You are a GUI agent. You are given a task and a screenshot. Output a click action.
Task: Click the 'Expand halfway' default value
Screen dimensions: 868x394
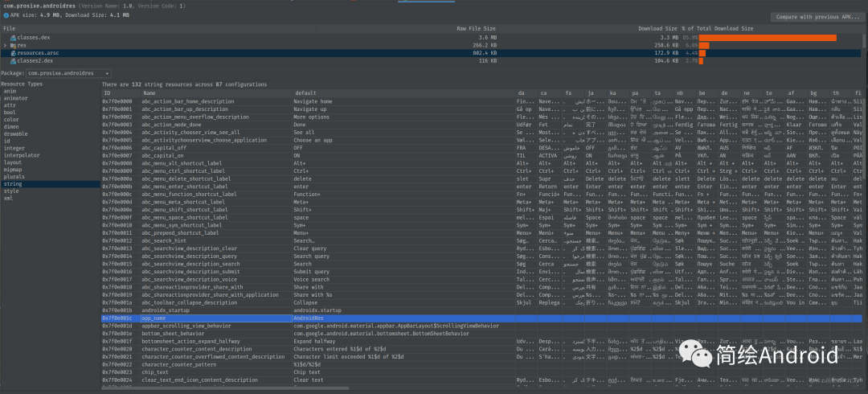click(x=314, y=342)
